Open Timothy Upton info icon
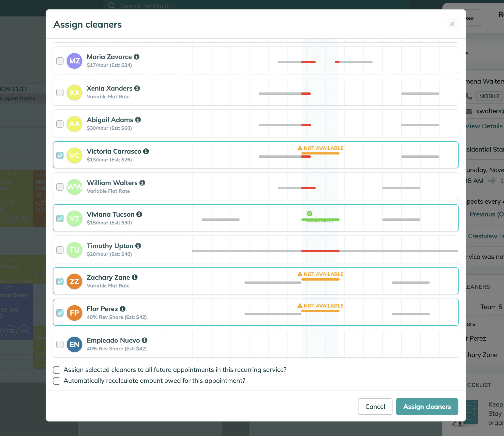Viewport: 504px width, 436px height. click(138, 246)
